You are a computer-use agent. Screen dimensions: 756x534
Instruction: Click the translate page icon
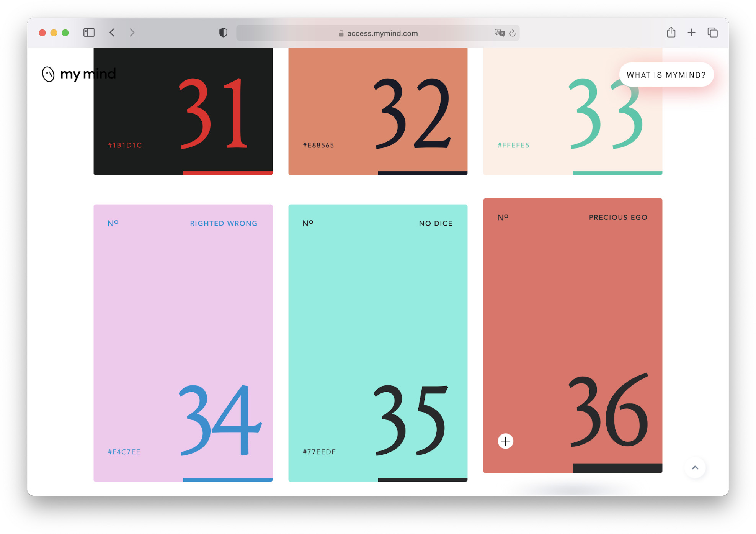click(500, 33)
